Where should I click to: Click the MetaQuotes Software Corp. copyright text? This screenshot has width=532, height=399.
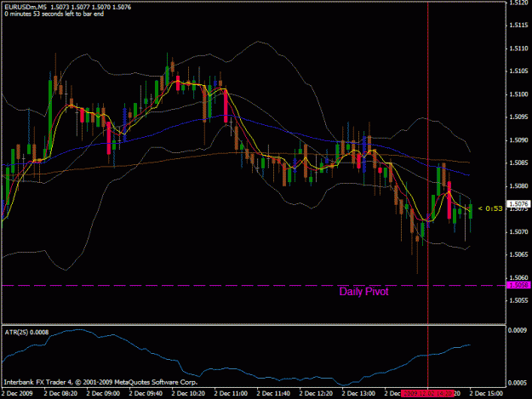pos(100,382)
